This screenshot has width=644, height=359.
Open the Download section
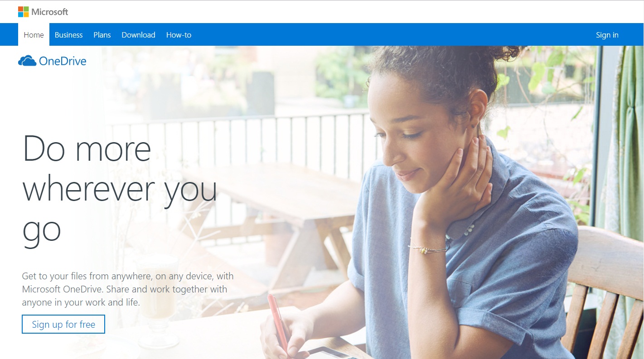click(x=138, y=35)
